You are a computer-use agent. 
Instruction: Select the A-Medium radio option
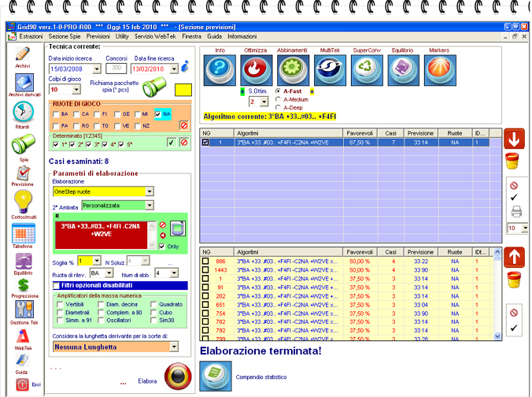(279, 99)
